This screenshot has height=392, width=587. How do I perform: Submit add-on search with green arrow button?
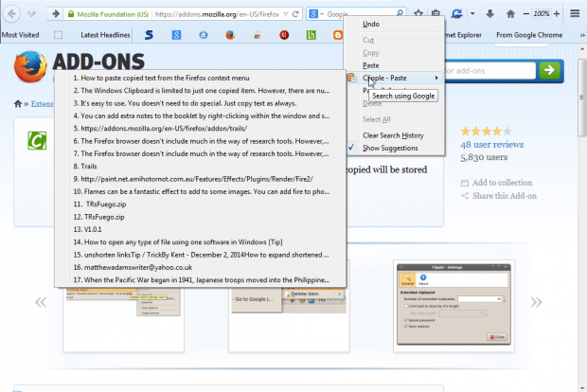point(549,70)
